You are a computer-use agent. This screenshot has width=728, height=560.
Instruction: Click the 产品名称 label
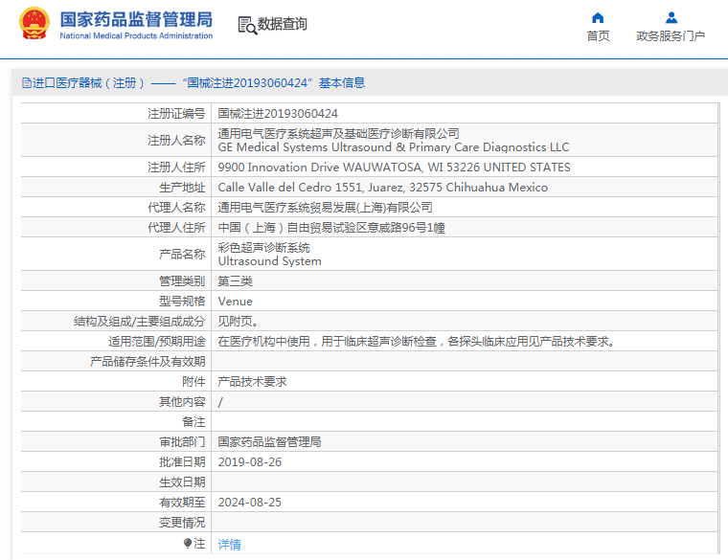coord(182,255)
